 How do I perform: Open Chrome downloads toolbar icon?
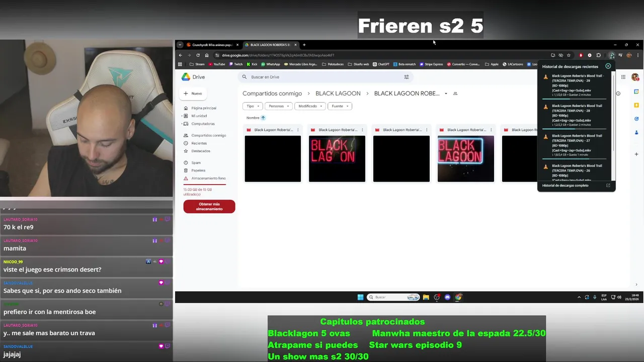(x=611, y=55)
